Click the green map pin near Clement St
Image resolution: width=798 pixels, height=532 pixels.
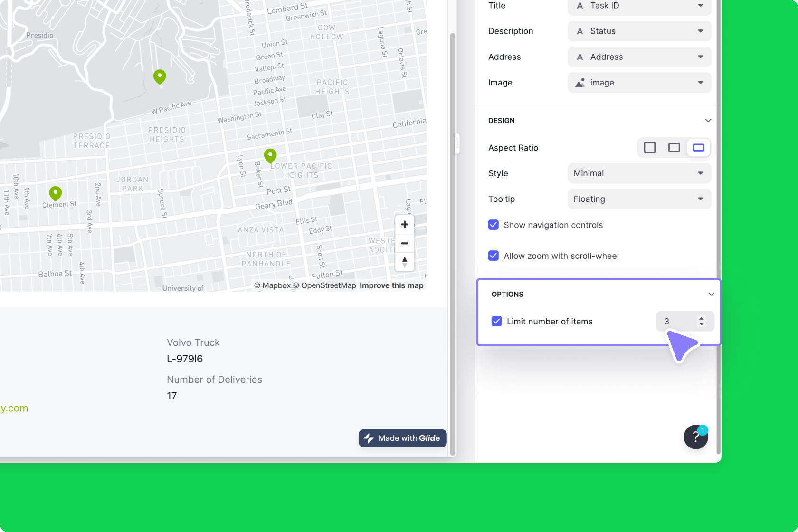55,192
